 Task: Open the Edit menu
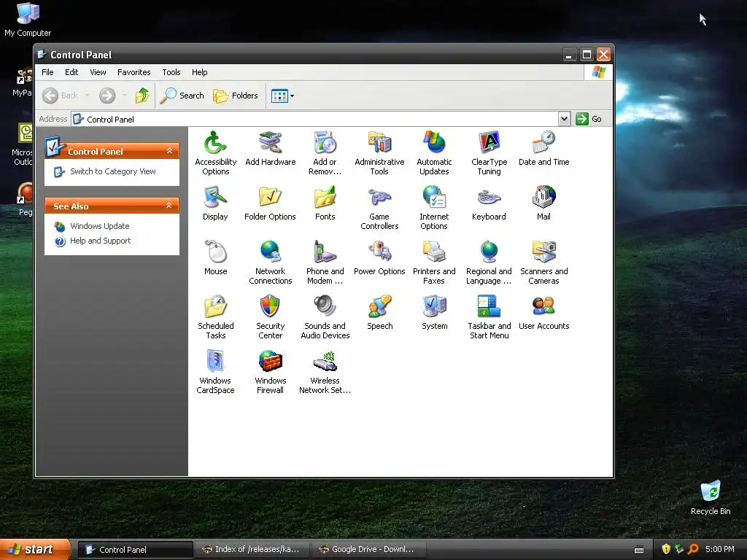pyautogui.click(x=71, y=72)
